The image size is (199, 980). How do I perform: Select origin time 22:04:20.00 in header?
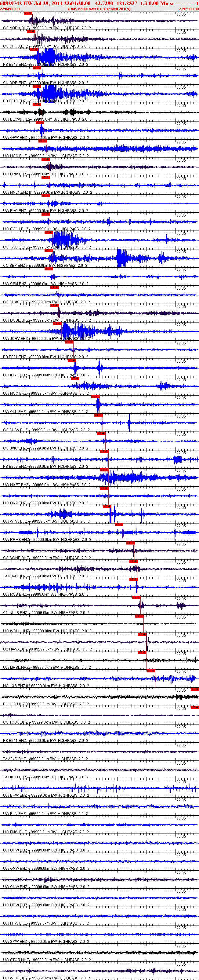78,3
